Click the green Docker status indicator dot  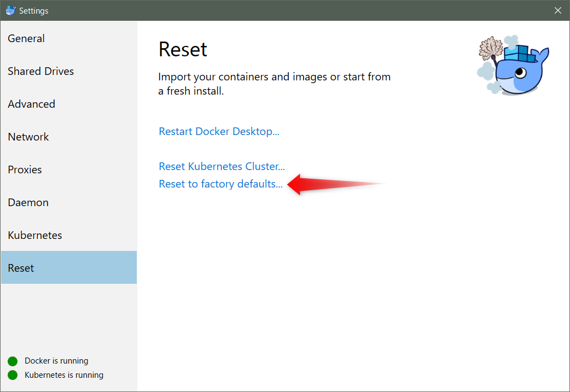point(13,361)
